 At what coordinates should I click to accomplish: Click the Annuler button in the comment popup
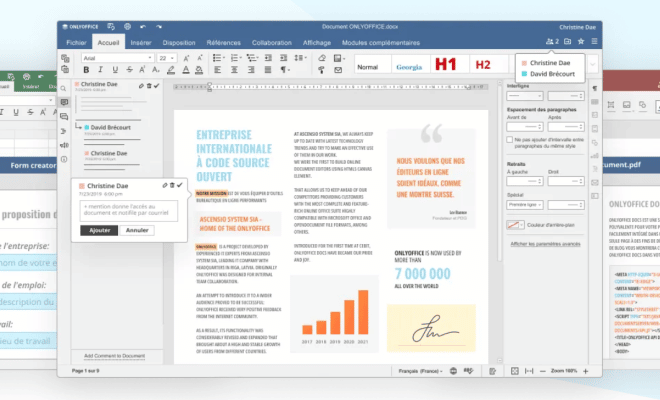point(137,230)
